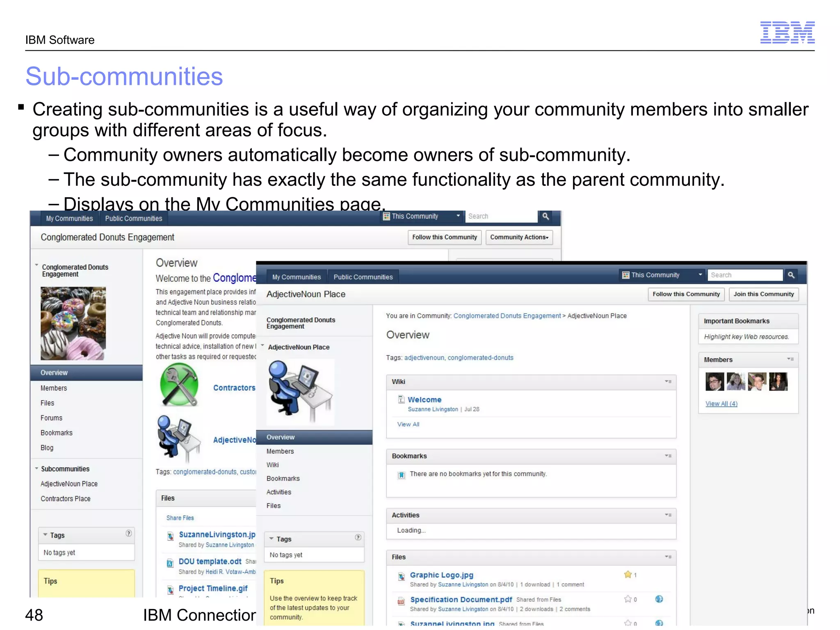Click star rating for Graphic Logo.jpg
Viewport: 840px width, 630px height.
coord(628,575)
